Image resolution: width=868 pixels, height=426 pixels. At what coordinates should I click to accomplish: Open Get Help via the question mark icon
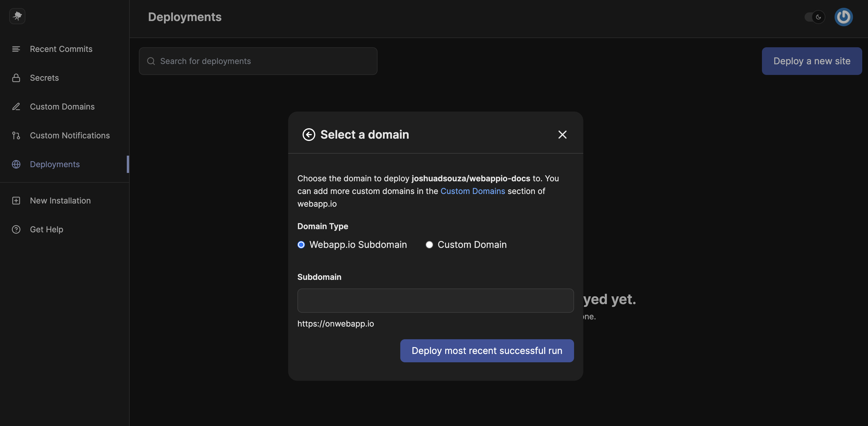(x=16, y=229)
